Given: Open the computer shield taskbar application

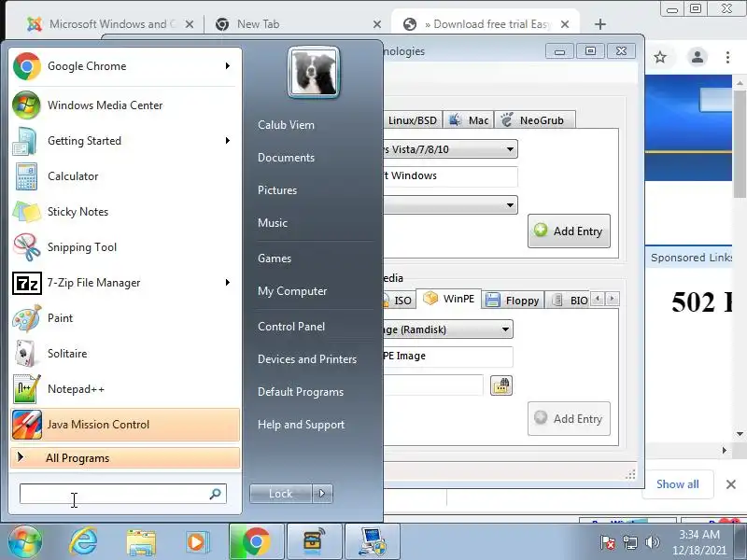Looking at the screenshot, I should tap(372, 542).
